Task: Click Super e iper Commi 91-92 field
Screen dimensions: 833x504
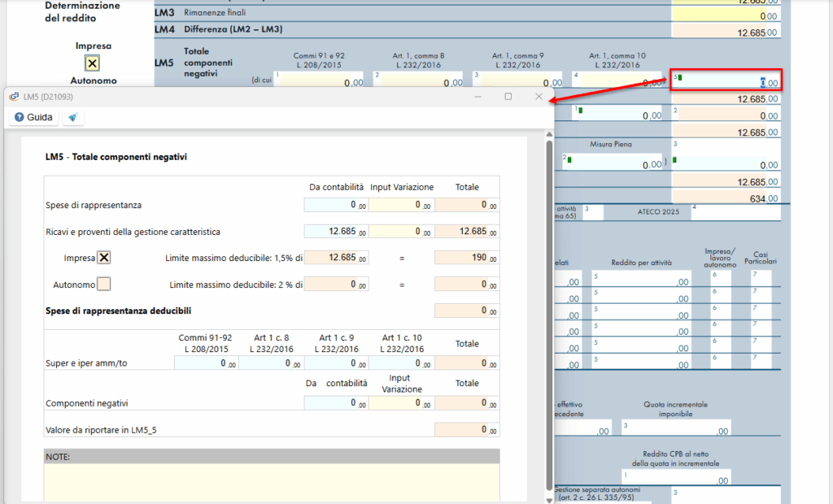Action: pos(206,363)
